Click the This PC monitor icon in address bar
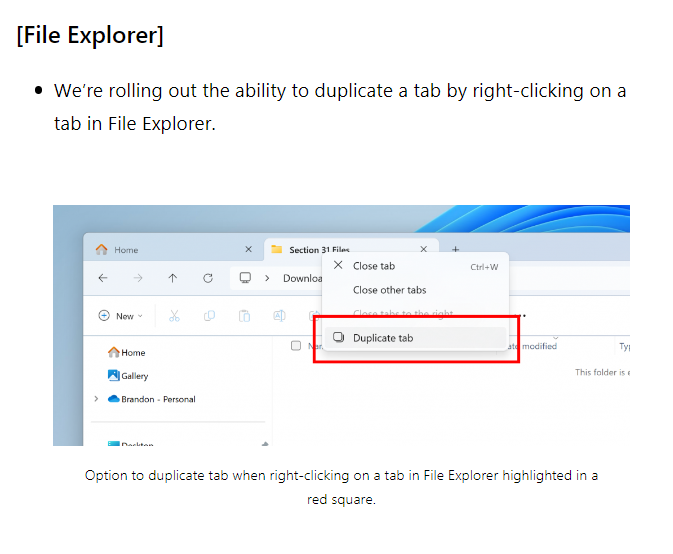Screen dimensions: 673x554 245,278
